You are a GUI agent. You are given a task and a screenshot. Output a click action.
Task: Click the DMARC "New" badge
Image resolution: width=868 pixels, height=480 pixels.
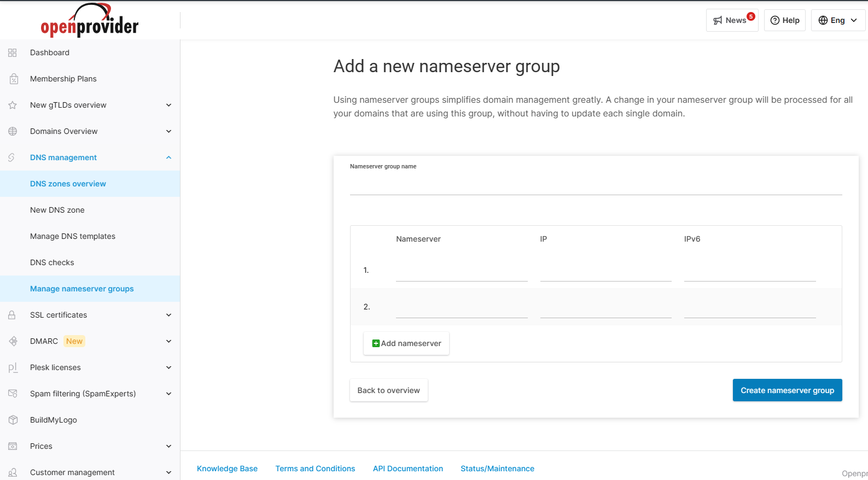(x=74, y=341)
